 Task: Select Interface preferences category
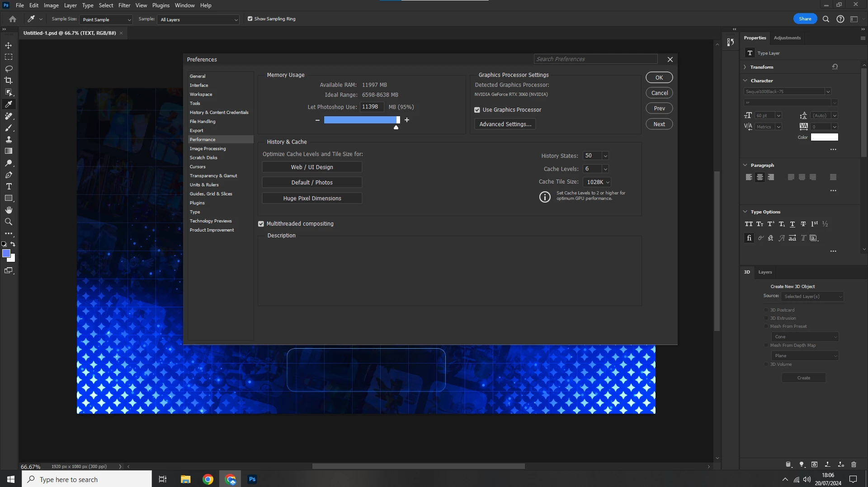click(x=199, y=85)
